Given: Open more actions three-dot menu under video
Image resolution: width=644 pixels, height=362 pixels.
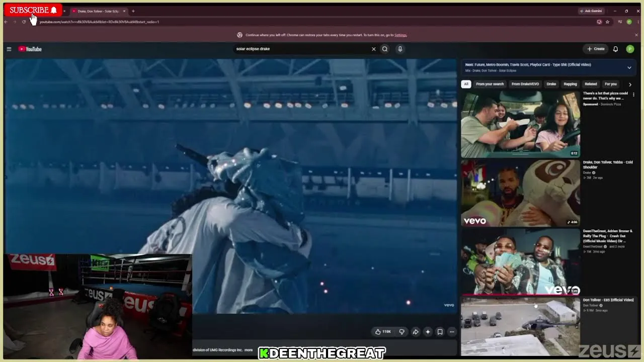Looking at the screenshot, I should pos(452,332).
